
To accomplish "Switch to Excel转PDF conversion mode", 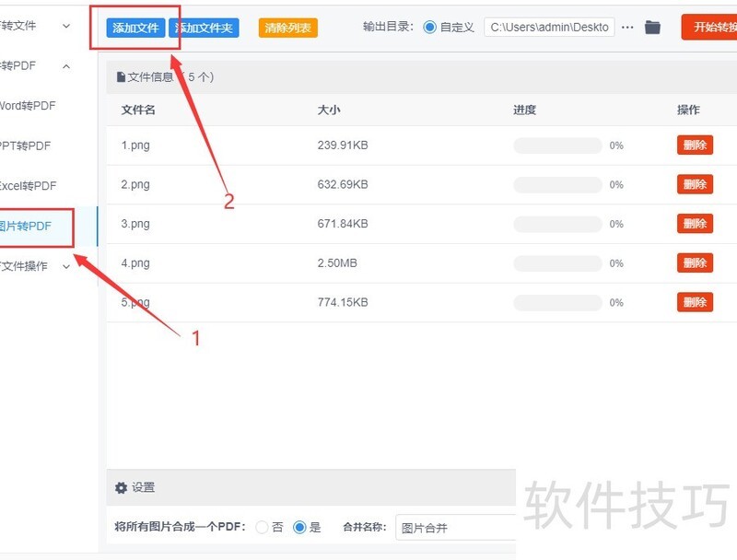I will tap(24, 185).
